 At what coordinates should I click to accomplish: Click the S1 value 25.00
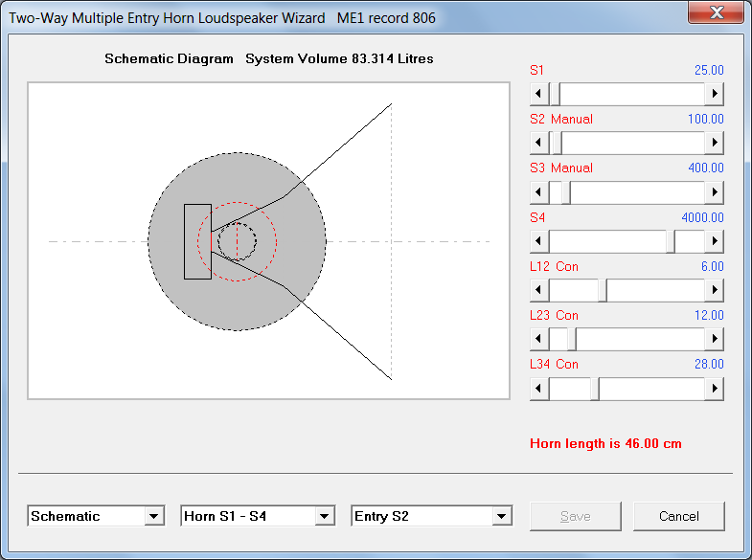tap(709, 70)
